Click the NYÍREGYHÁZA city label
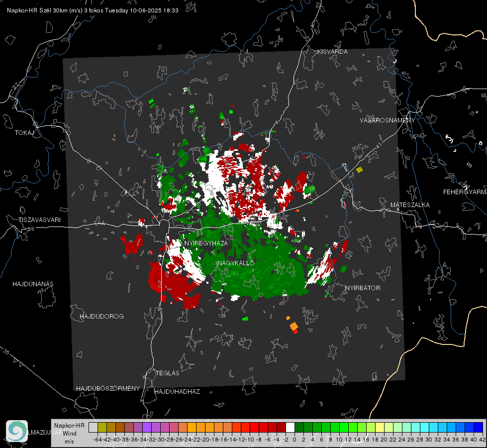The height and width of the screenshot is (448, 487). (x=206, y=243)
